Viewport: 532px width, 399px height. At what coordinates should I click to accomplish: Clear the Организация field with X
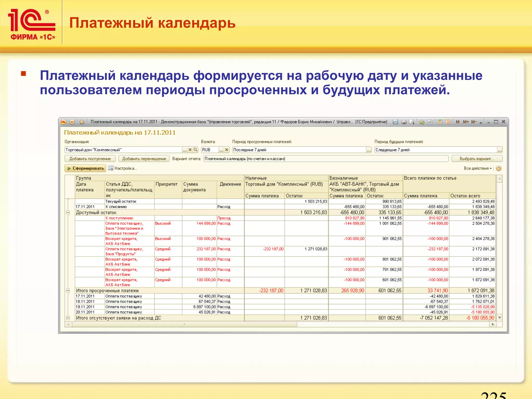190,150
